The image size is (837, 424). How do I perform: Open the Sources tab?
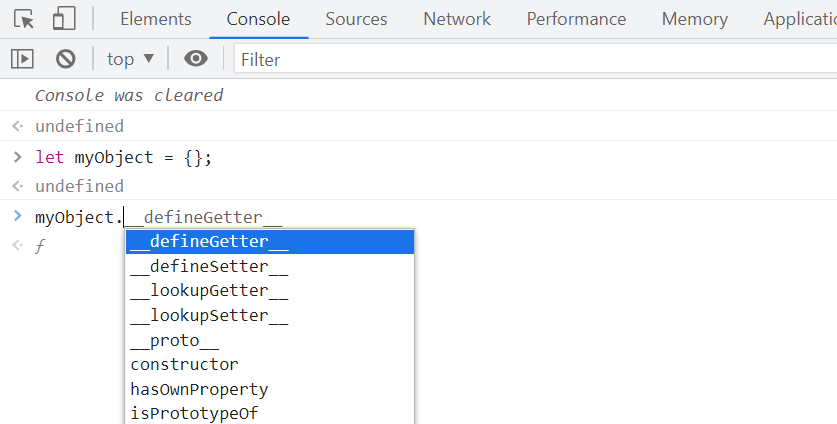(356, 19)
